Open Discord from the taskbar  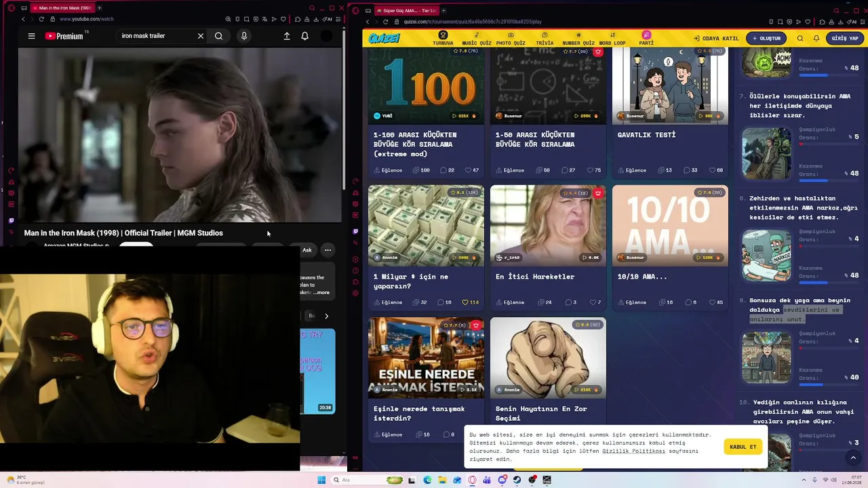pos(502,481)
